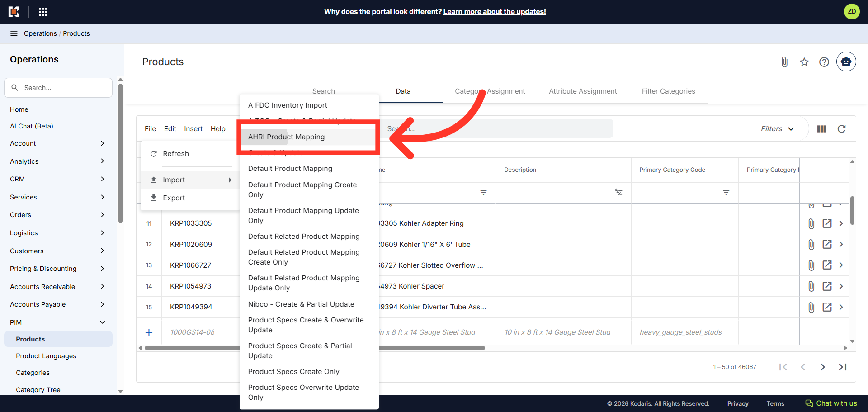Screen dimensions: 868x412
Task: Open Categories sidebar item
Action: click(33, 373)
